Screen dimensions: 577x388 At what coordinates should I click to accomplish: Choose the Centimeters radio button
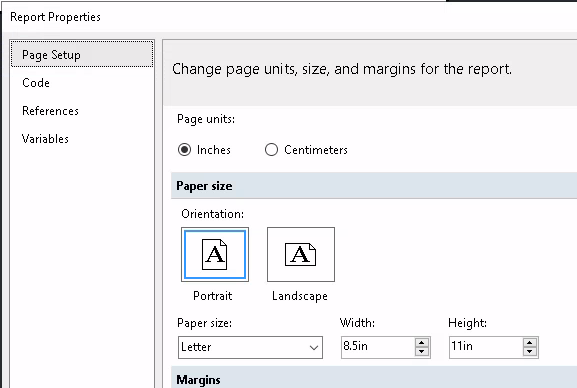(x=271, y=150)
